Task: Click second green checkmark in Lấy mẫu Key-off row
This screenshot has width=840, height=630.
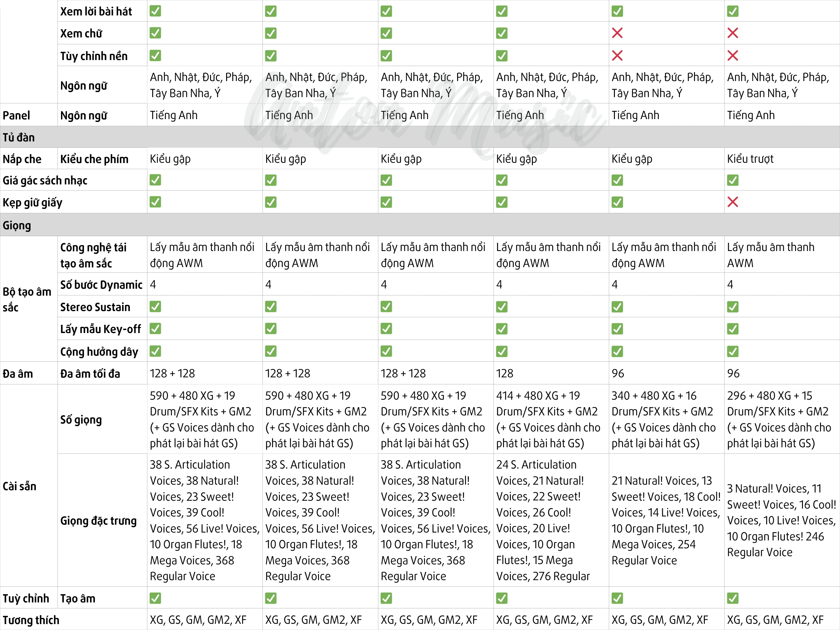Action: click(x=271, y=328)
